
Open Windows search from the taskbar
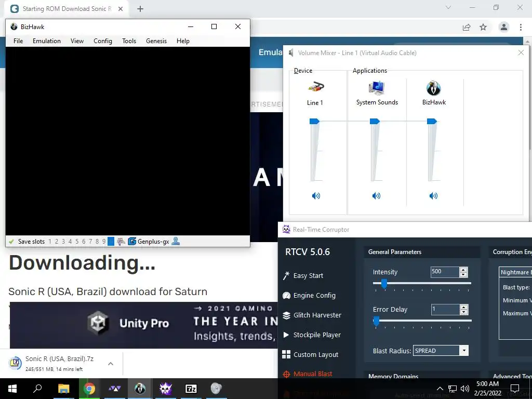coord(37,389)
